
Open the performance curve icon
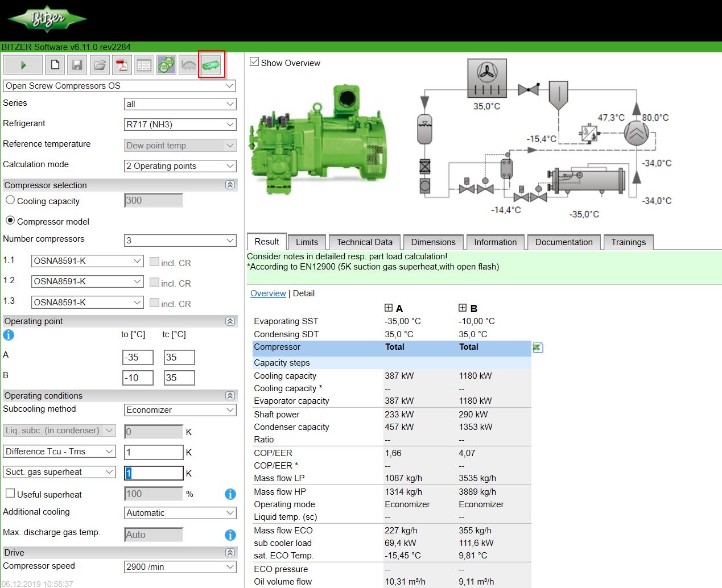click(x=188, y=64)
